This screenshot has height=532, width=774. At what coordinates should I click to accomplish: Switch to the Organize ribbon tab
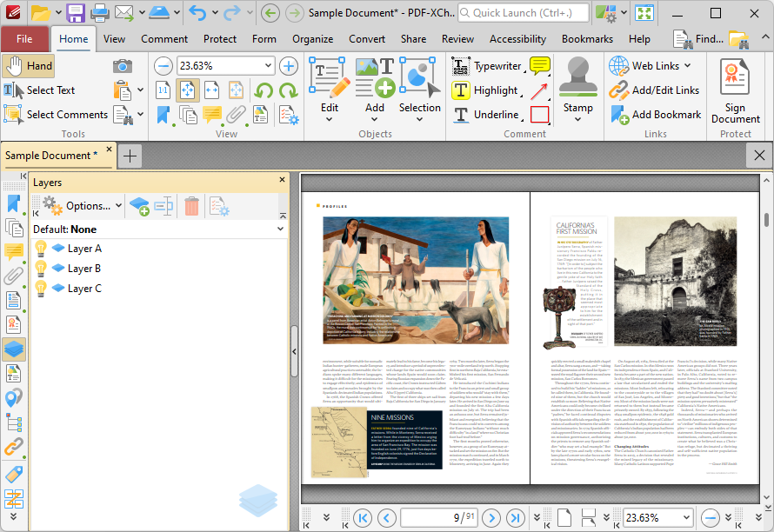[x=312, y=39]
